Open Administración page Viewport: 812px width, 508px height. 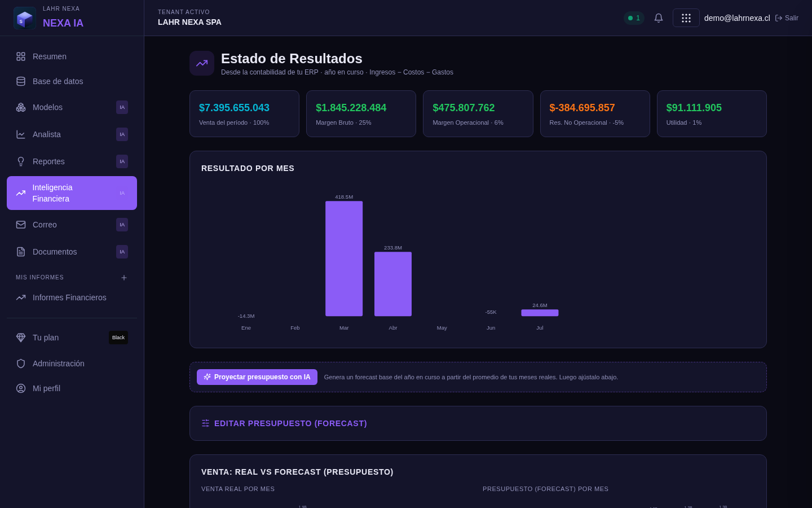(72, 364)
